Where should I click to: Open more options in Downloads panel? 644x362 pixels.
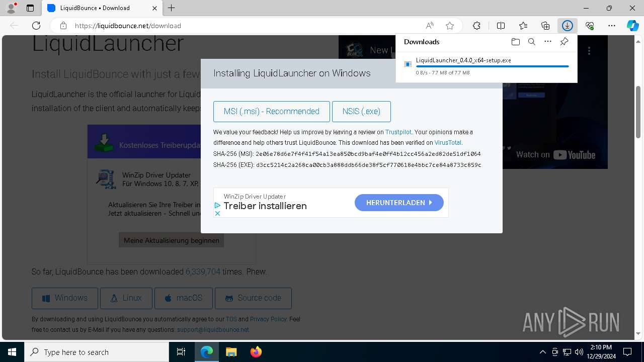pyautogui.click(x=548, y=42)
